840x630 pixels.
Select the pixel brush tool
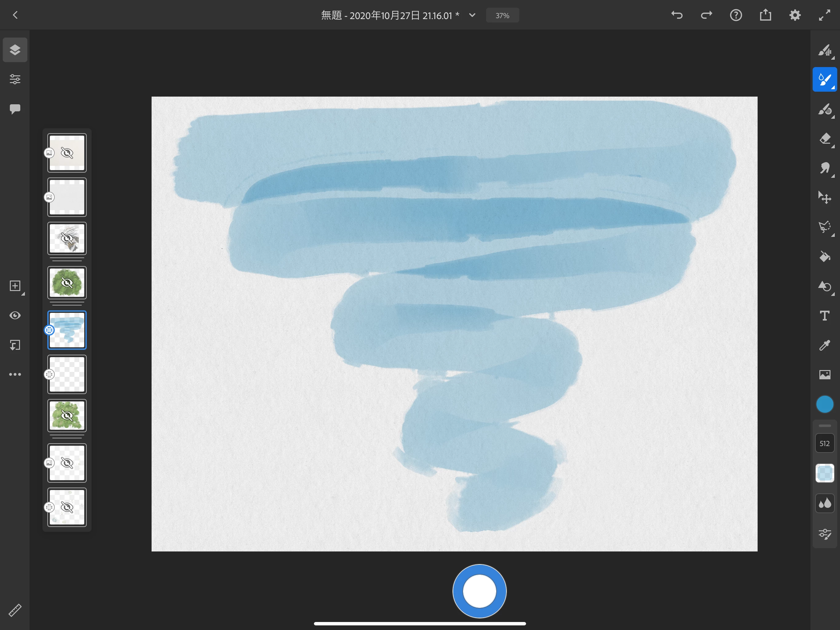tap(824, 50)
